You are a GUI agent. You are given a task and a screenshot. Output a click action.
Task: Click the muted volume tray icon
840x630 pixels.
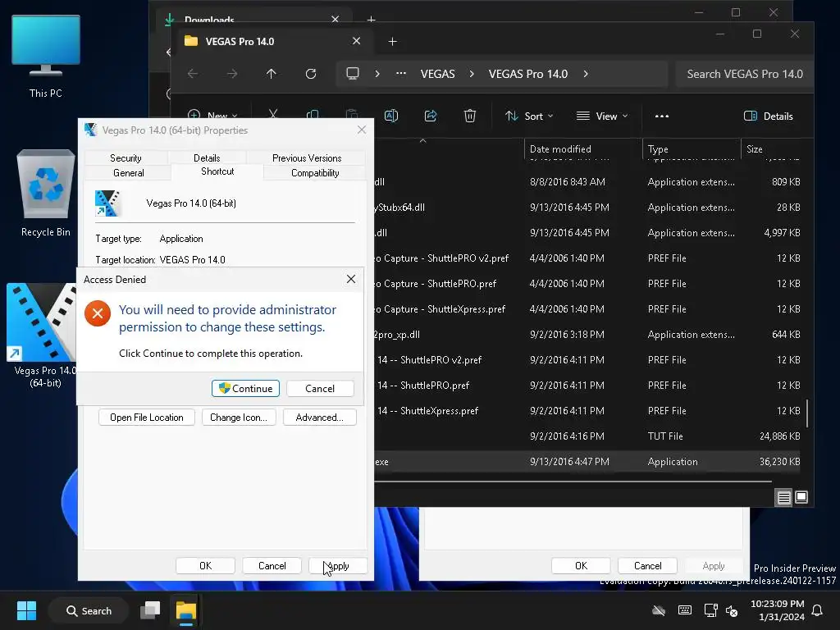coord(732,610)
